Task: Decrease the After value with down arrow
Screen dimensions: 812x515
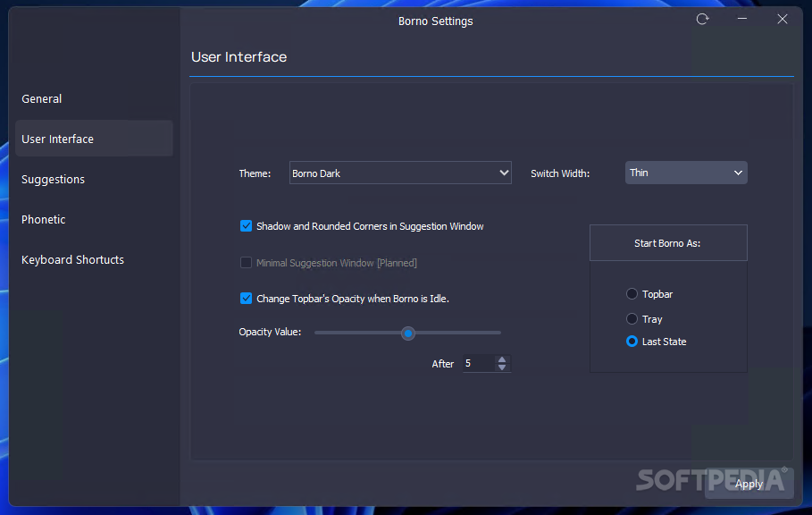Action: [502, 367]
